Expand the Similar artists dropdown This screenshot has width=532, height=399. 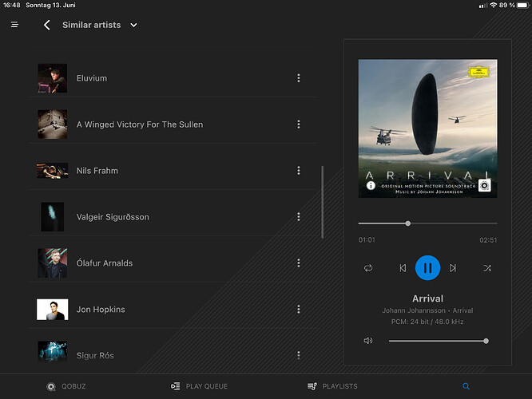tap(133, 25)
